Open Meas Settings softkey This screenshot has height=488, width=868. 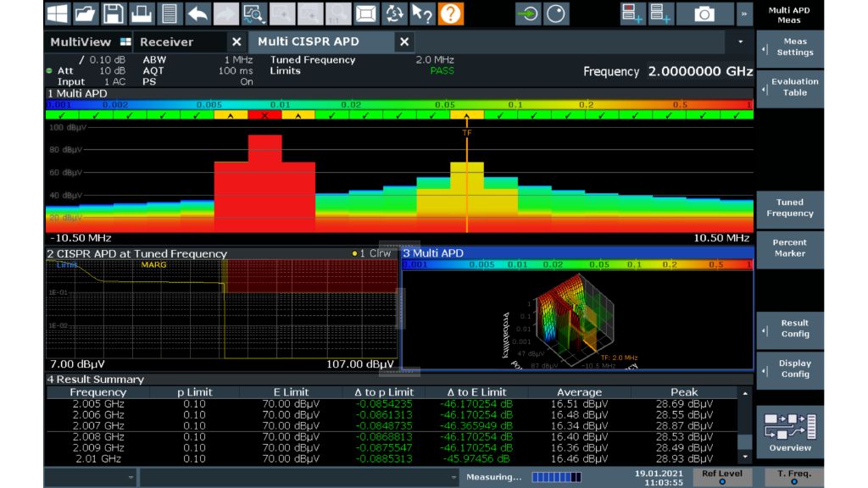[790, 47]
